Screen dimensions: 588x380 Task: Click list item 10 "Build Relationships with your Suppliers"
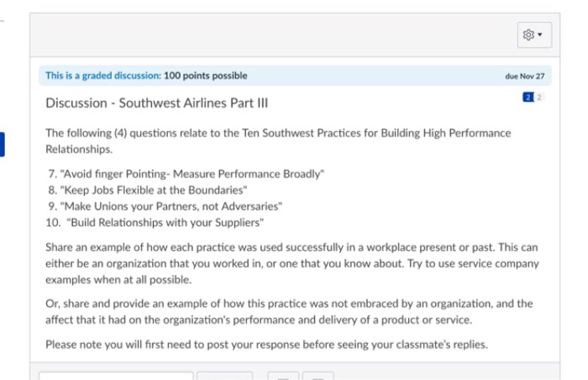[x=155, y=222]
